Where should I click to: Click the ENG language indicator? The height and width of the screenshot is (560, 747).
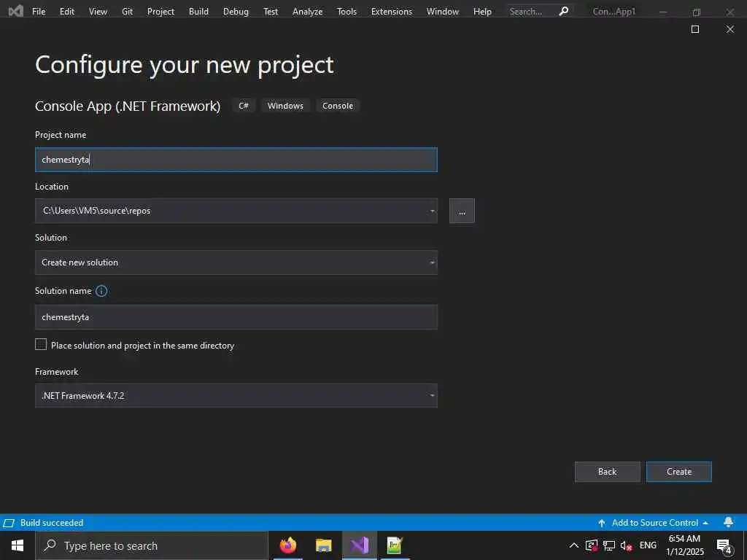coord(648,545)
